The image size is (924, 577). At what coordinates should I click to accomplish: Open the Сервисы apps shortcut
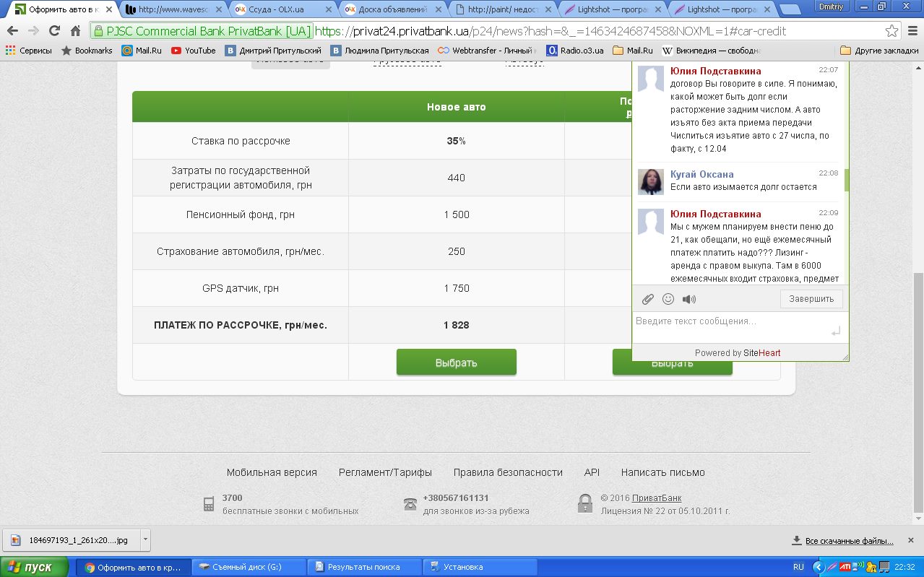(29, 51)
